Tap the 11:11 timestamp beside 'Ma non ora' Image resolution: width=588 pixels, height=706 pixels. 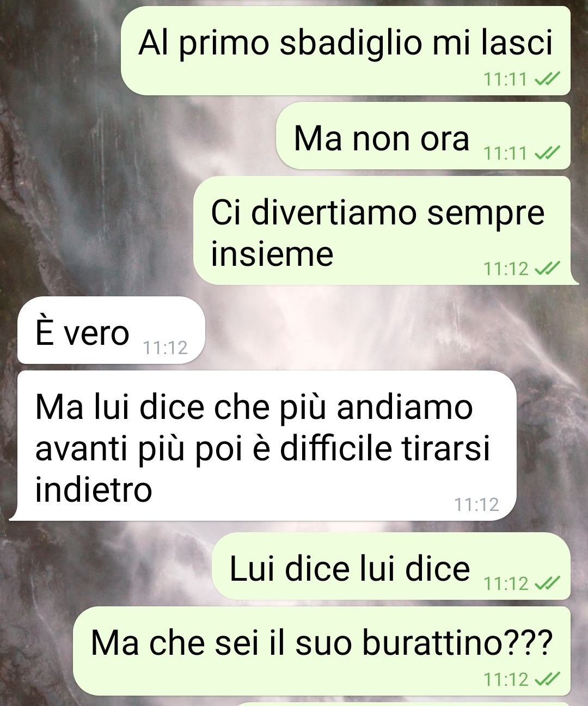point(506,153)
